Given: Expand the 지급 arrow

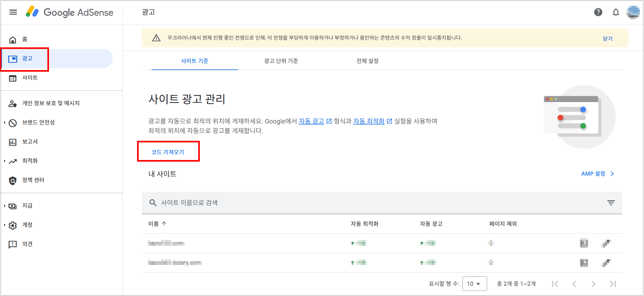Looking at the screenshot, I should point(4,206).
